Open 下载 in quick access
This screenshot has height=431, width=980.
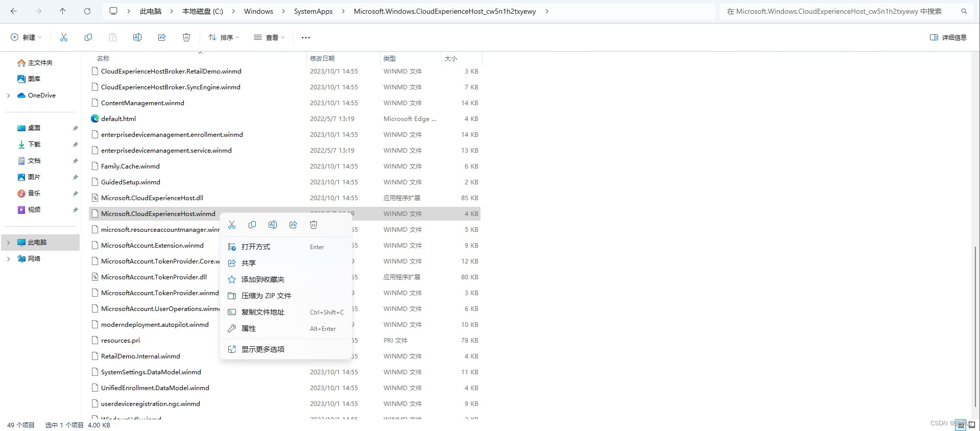coord(35,145)
